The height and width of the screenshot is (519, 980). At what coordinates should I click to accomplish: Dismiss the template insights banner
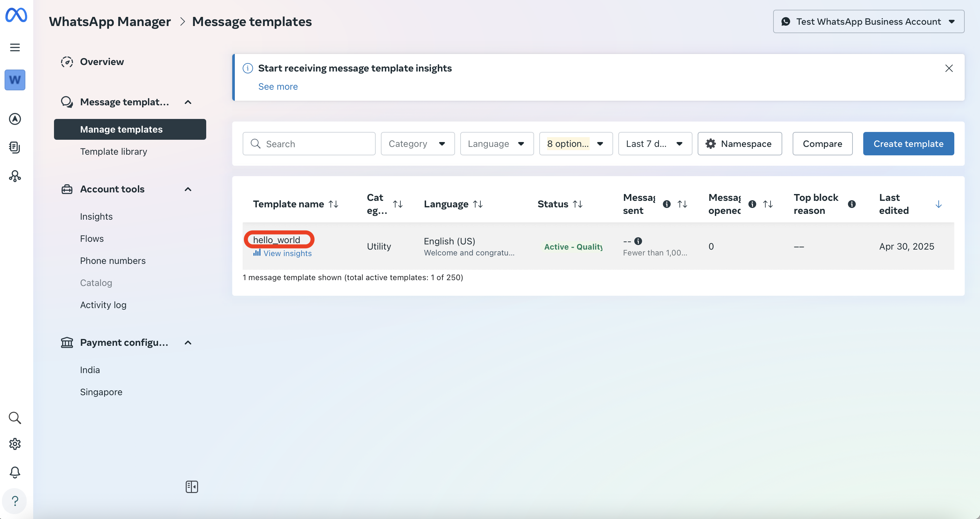pos(949,68)
